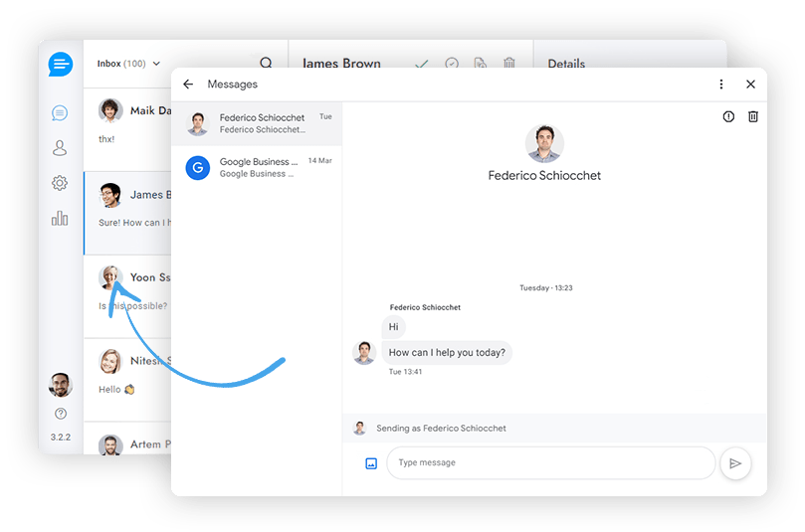Click the blue G avatar of Google Business
This screenshot has height=532, width=805.
(x=198, y=168)
